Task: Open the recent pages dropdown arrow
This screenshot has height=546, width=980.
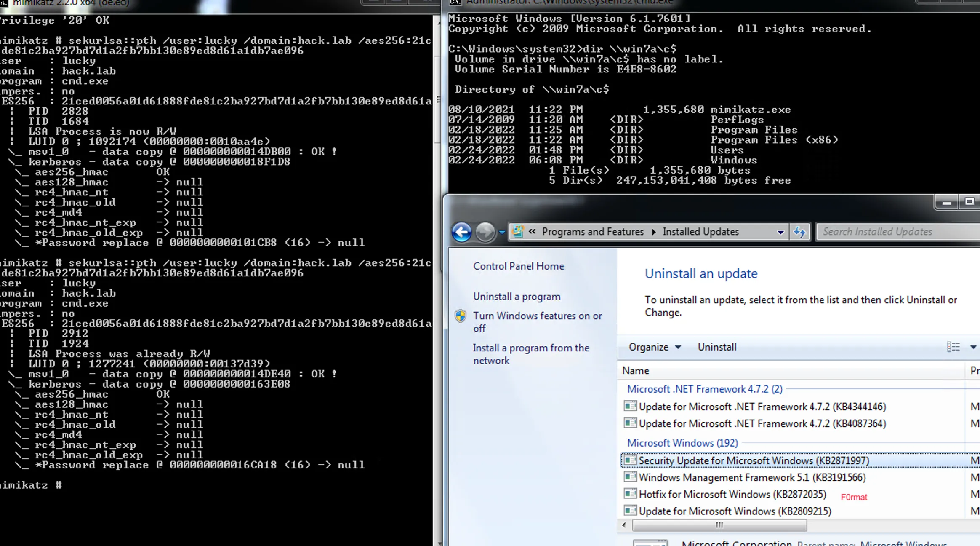Action: pyautogui.click(x=502, y=232)
